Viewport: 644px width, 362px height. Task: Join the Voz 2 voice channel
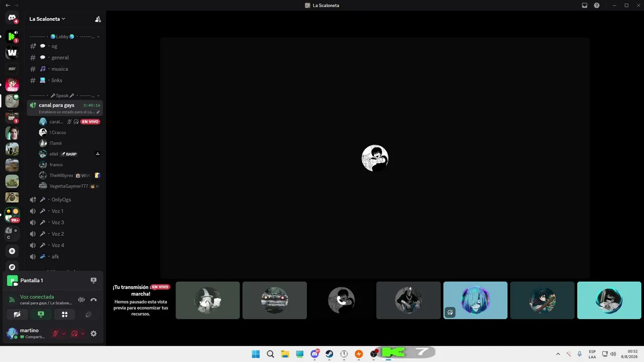coord(65,234)
